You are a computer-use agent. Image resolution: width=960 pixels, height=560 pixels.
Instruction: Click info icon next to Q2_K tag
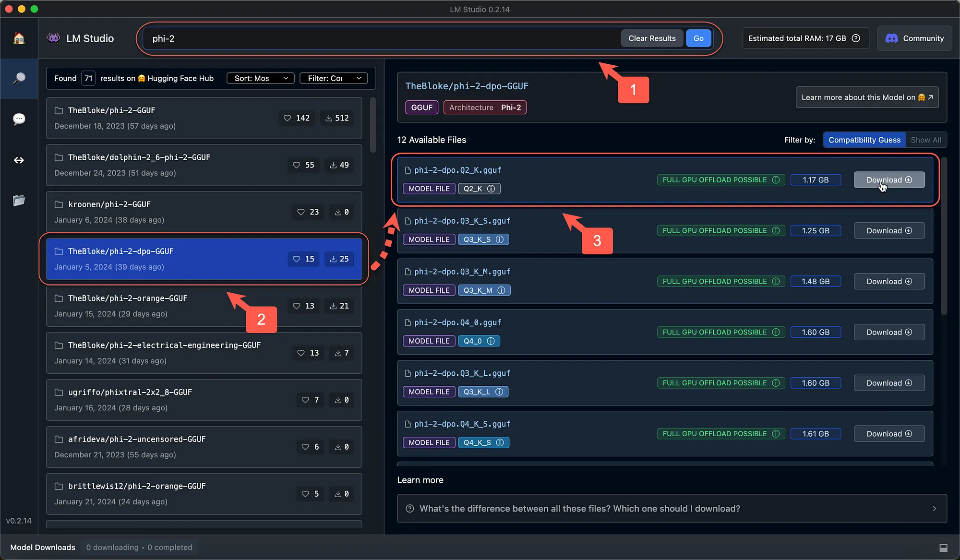pos(491,189)
